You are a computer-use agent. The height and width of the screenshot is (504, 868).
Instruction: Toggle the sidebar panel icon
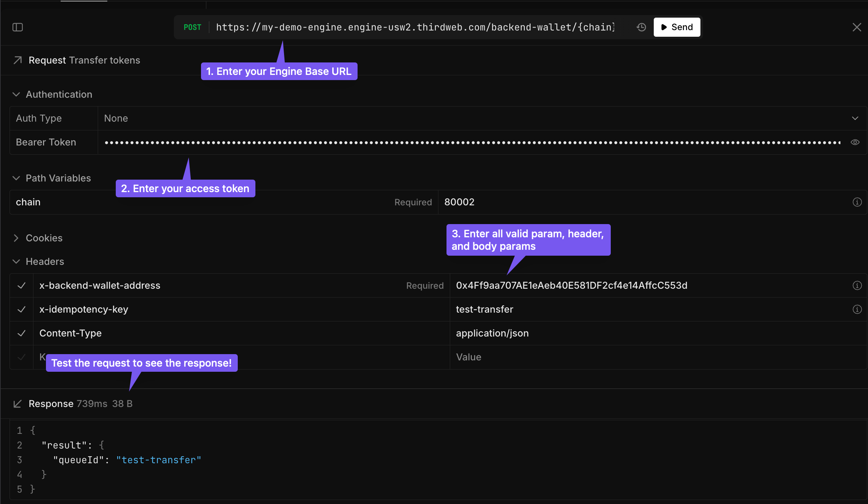click(x=18, y=27)
